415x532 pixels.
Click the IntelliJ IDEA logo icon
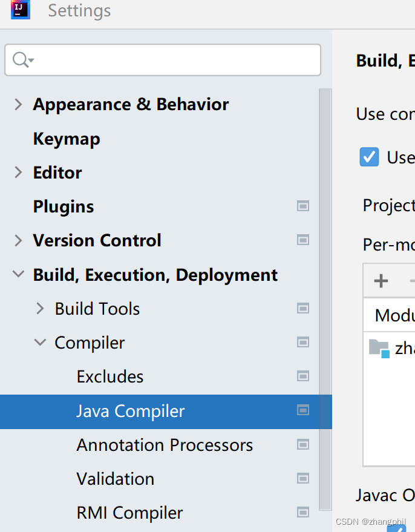pos(21,10)
